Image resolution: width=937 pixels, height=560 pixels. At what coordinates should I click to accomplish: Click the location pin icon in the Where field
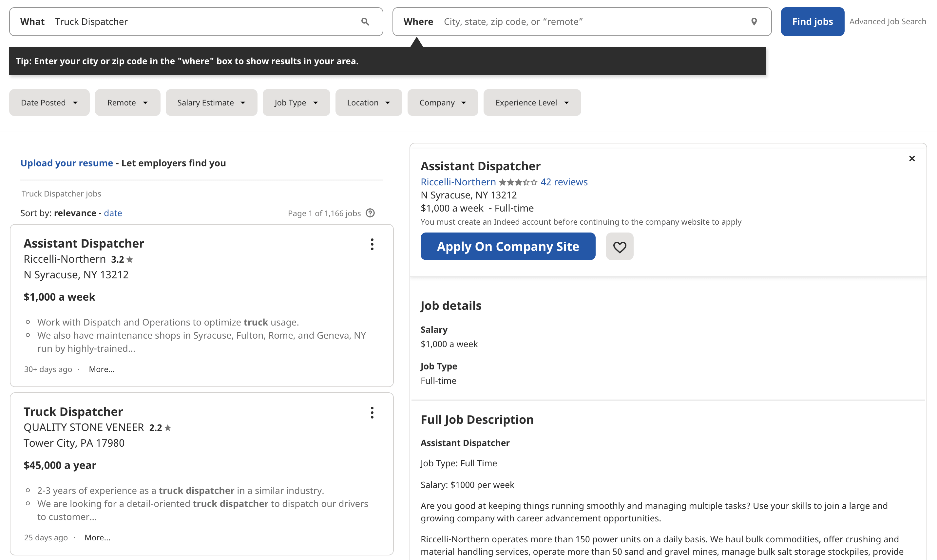click(x=754, y=22)
